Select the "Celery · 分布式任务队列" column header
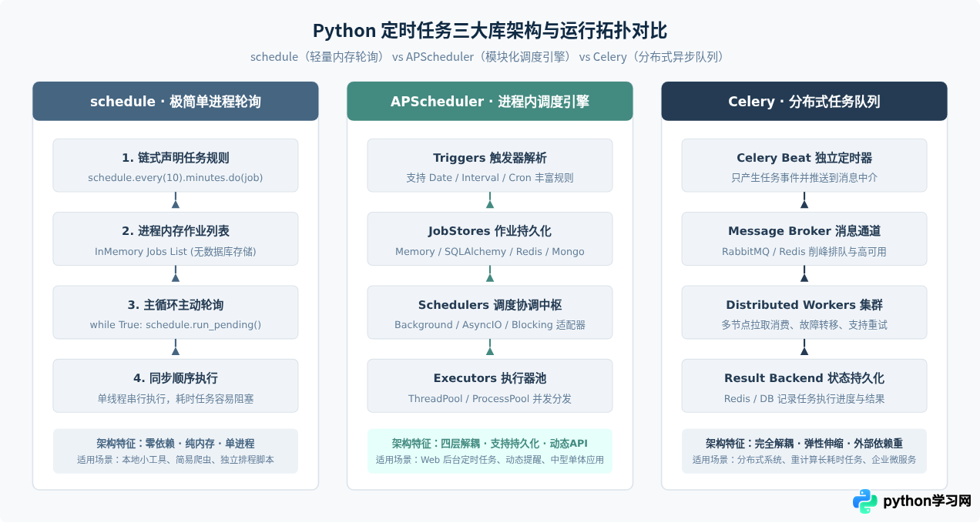Screen dimensions: 980x523 click(804, 101)
